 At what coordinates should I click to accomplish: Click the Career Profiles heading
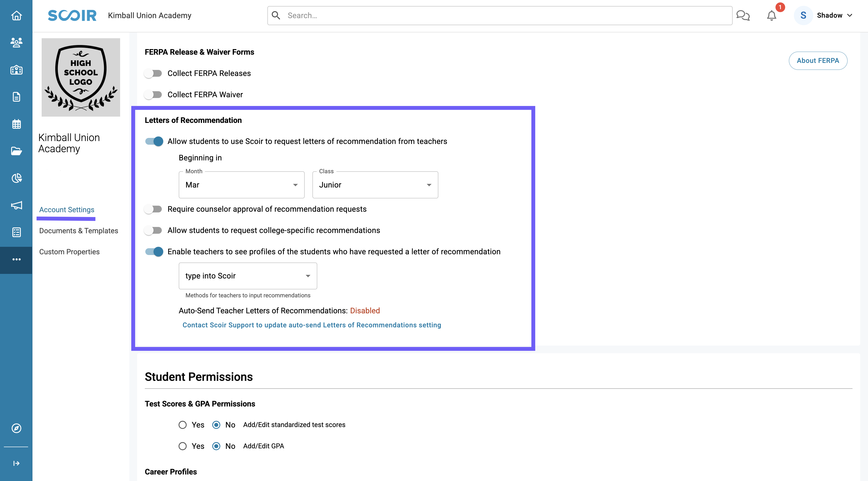[x=171, y=472]
